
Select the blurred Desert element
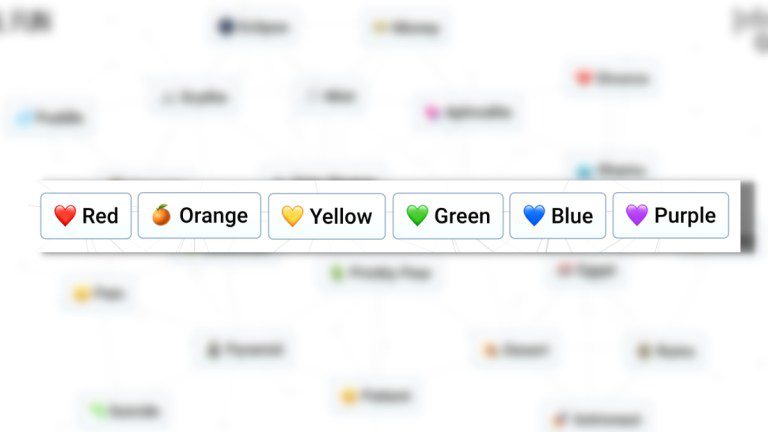(517, 350)
